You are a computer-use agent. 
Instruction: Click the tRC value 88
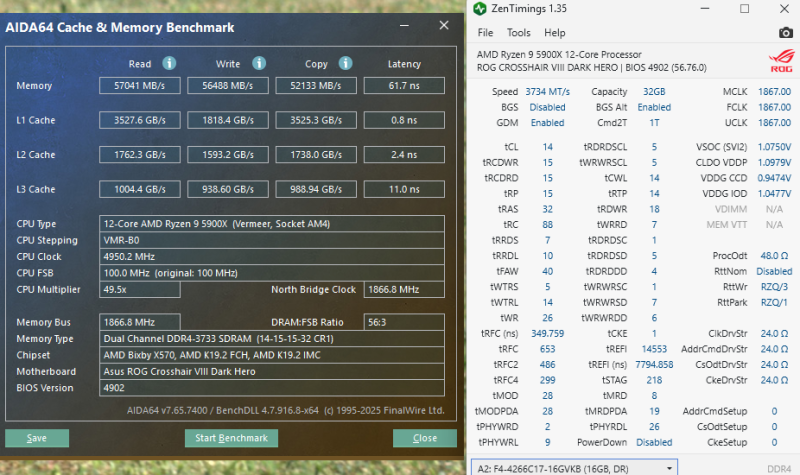tap(547, 224)
